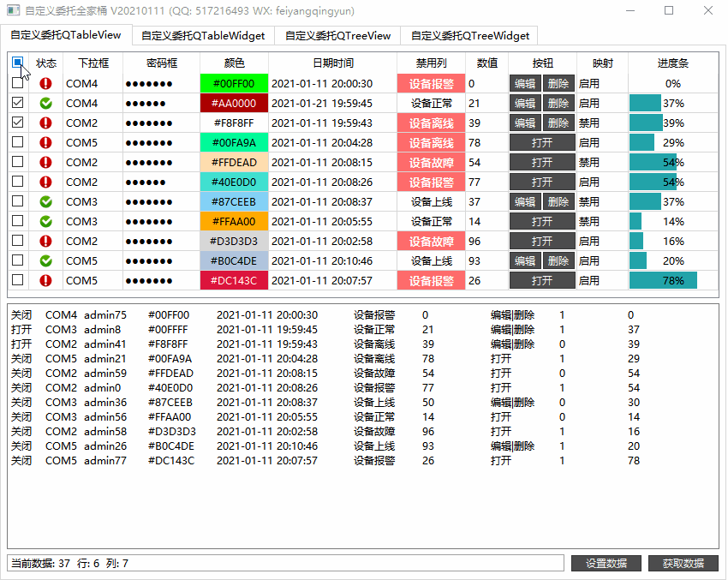Click admin75 in the lower text log
Viewport: 728px width, 580px height.
[x=105, y=314]
